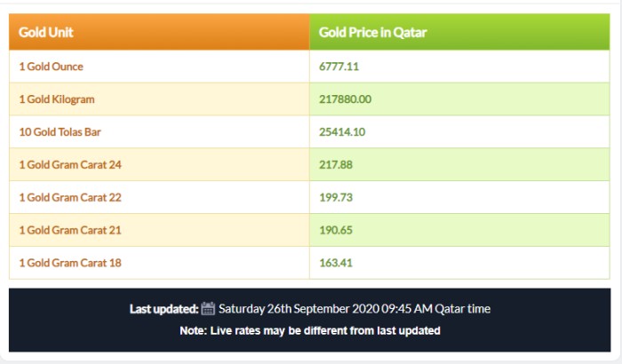Click the Gold Price in Qatar header

pyautogui.click(x=372, y=32)
